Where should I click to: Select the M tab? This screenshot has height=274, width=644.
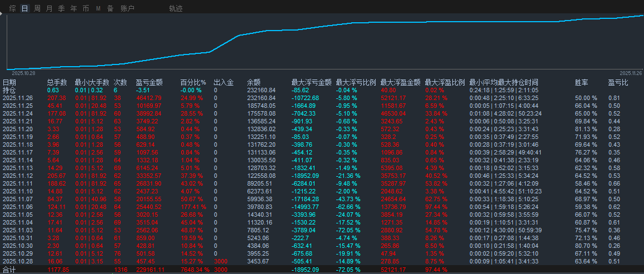click(98, 8)
